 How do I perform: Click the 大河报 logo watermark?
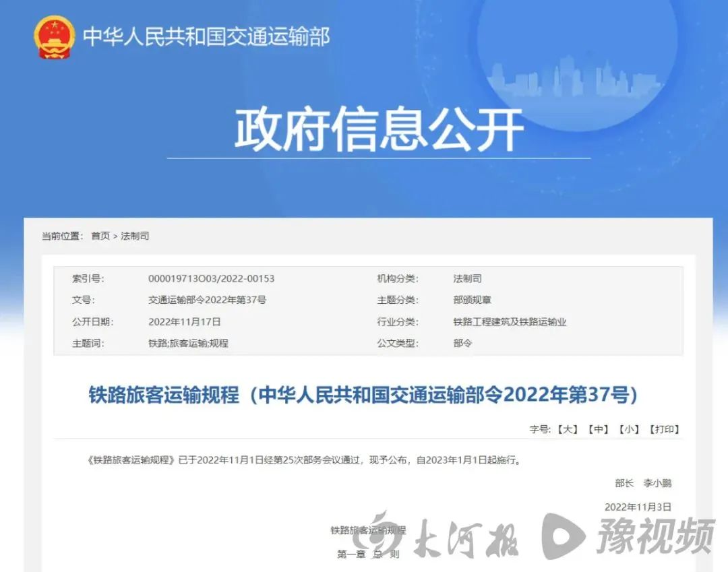click(448, 538)
